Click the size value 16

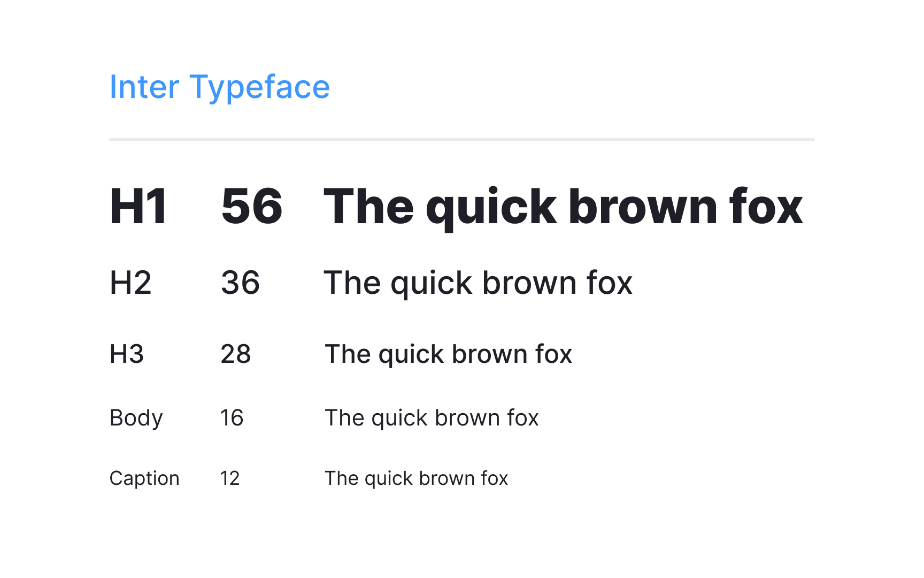[x=232, y=418]
